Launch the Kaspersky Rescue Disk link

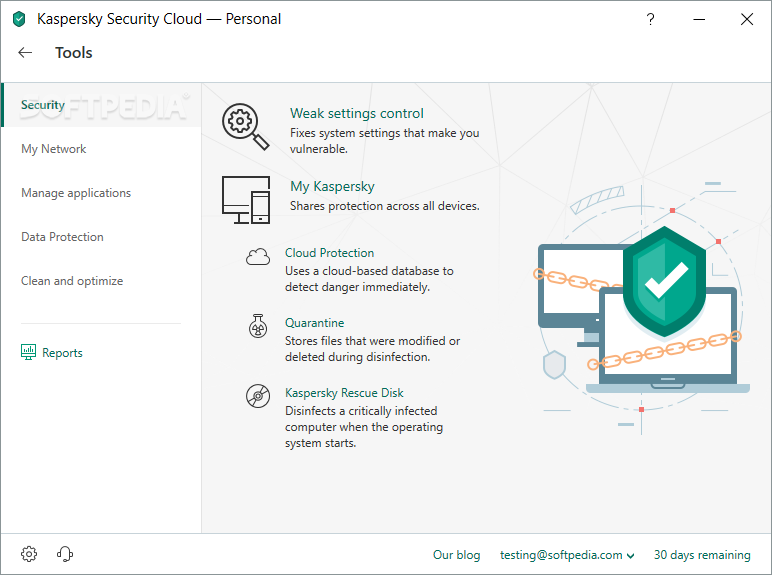tap(344, 393)
